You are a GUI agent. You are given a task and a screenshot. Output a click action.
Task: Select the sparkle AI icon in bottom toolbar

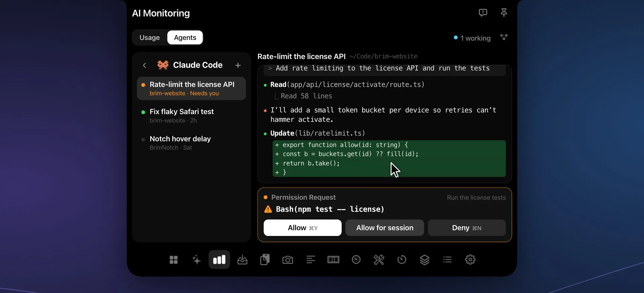click(197, 260)
